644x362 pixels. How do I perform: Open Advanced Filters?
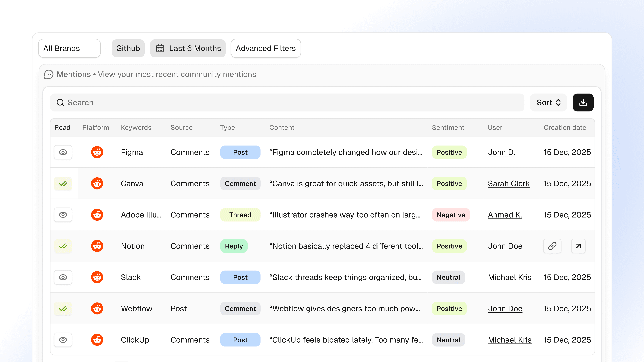pos(266,48)
